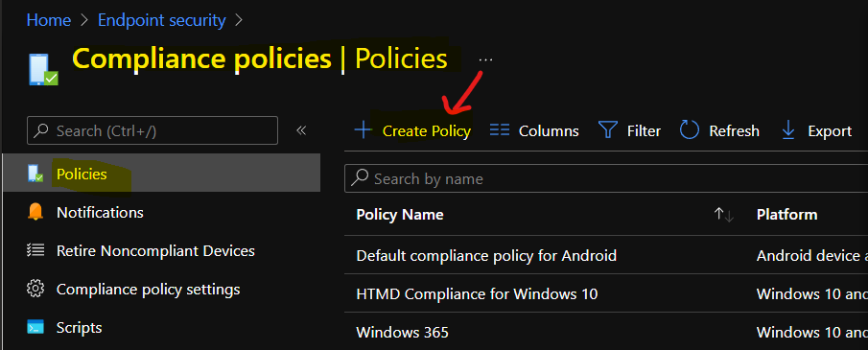Click the download arrow Export icon

click(788, 130)
